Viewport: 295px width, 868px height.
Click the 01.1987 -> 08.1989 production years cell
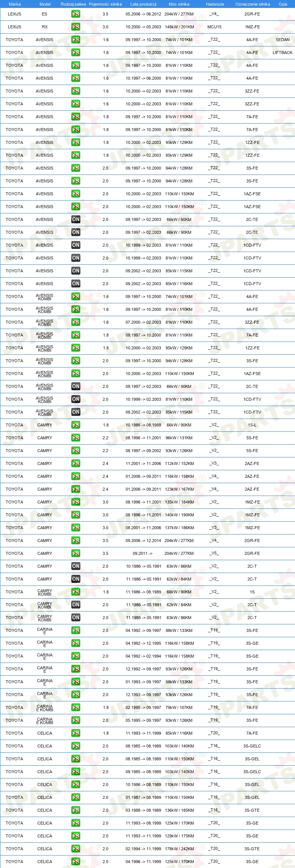[x=143, y=797]
